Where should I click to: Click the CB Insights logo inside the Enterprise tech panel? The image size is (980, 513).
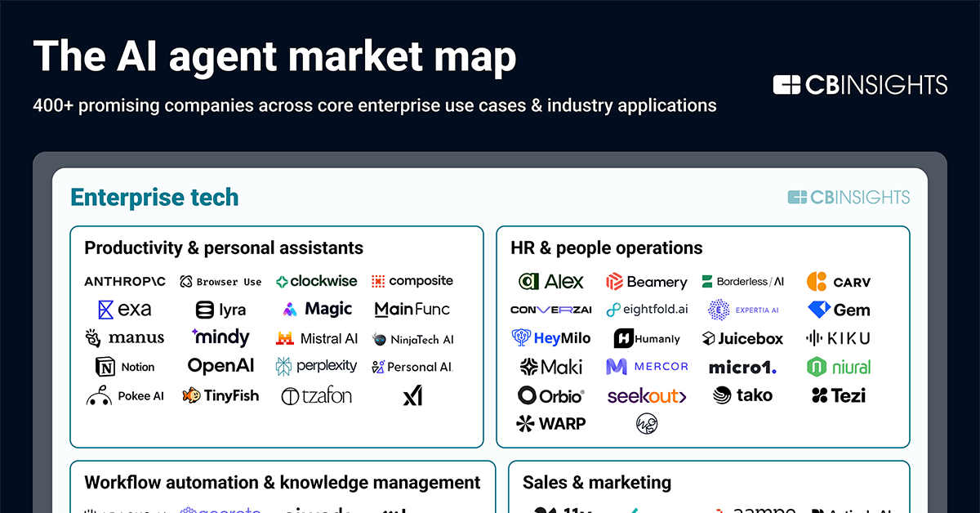click(x=849, y=196)
